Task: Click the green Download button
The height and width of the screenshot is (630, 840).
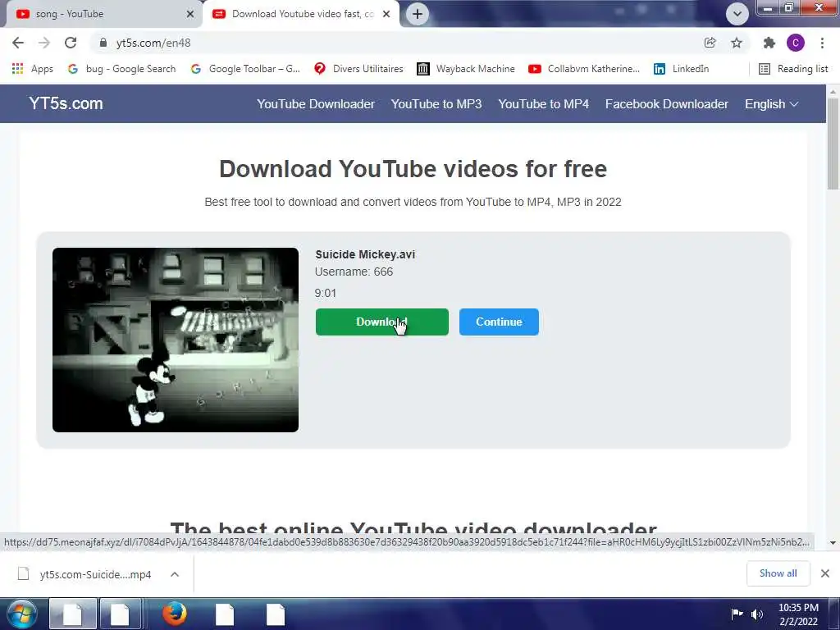Action: (x=382, y=322)
